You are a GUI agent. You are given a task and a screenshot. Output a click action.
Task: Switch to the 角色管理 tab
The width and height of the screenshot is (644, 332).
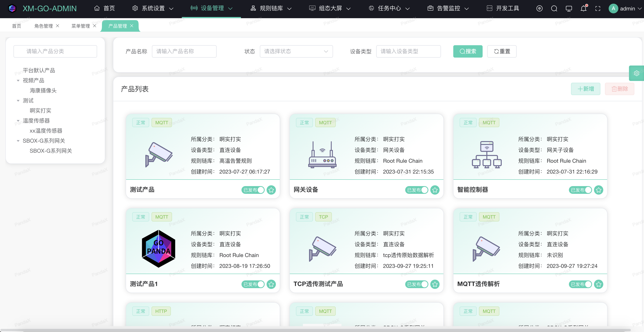43,26
